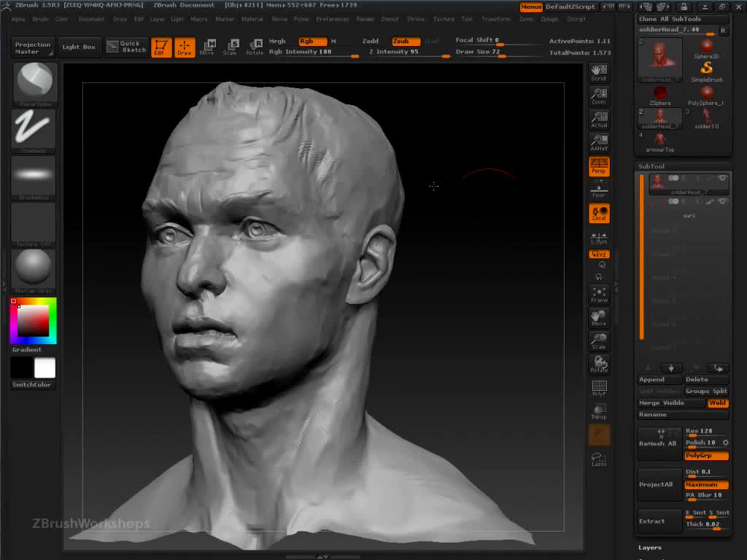747x560 pixels.
Task: Click the Scroll canvas navigation icon
Action: [599, 72]
